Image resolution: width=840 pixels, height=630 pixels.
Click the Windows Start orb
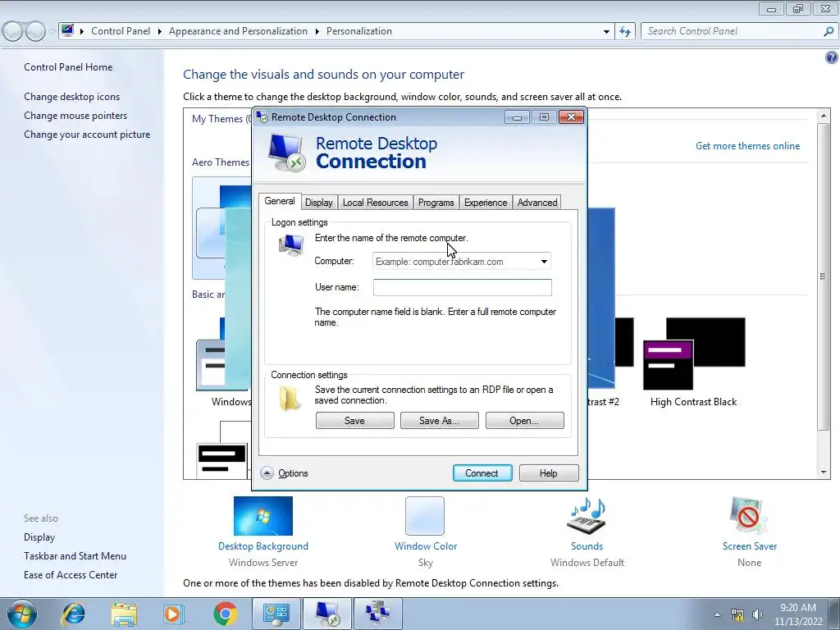tap(22, 614)
